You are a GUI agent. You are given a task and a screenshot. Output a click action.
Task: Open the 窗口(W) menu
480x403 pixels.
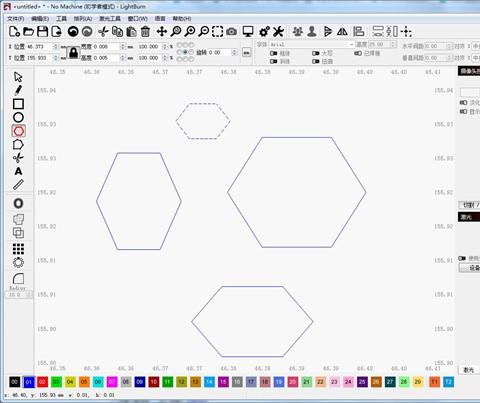[138, 18]
